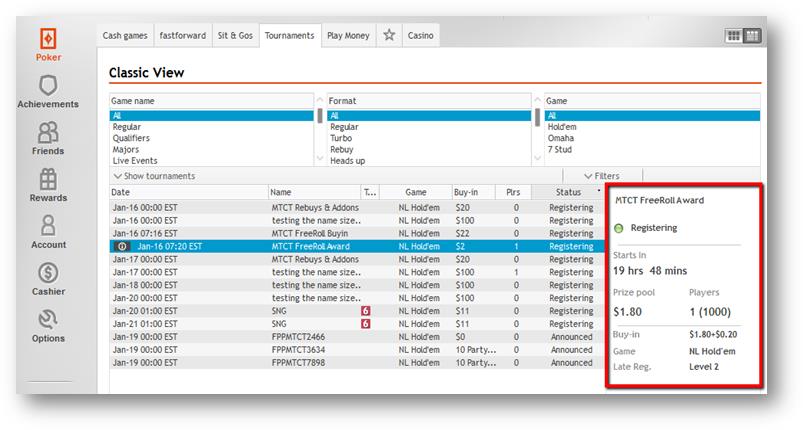The width and height of the screenshot is (803, 430).
Task: Select Qualifiers in Game name list
Action: 211,138
